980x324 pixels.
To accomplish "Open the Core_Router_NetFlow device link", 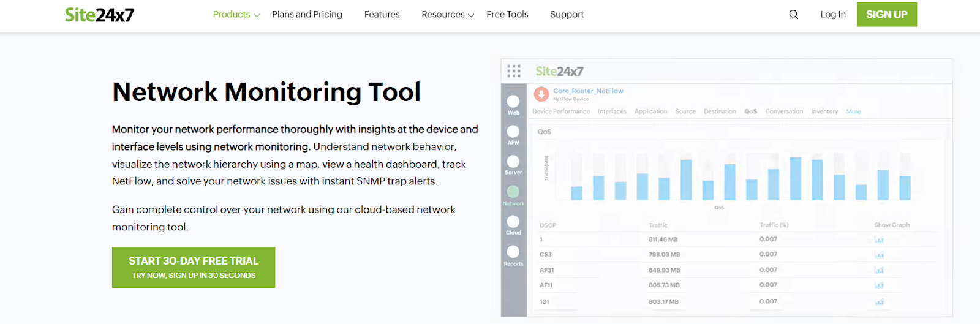I will click(x=588, y=91).
